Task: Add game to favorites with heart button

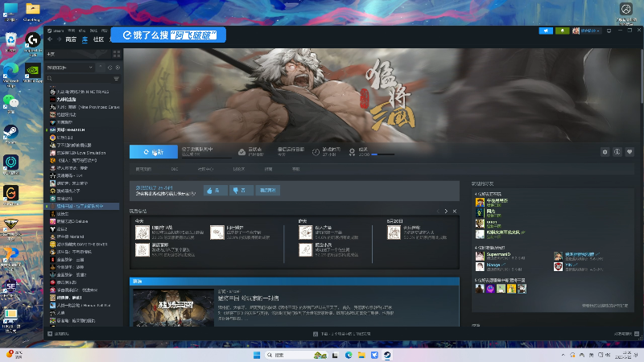Action: click(x=630, y=152)
